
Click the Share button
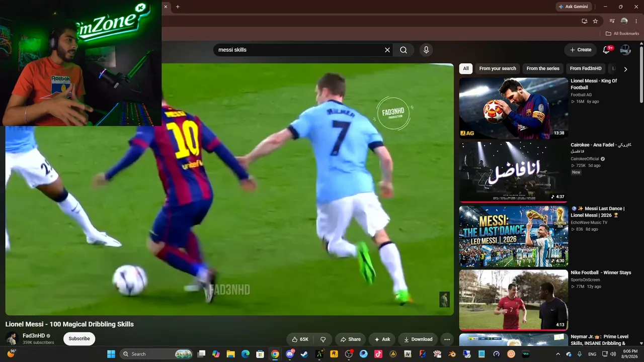350,339
